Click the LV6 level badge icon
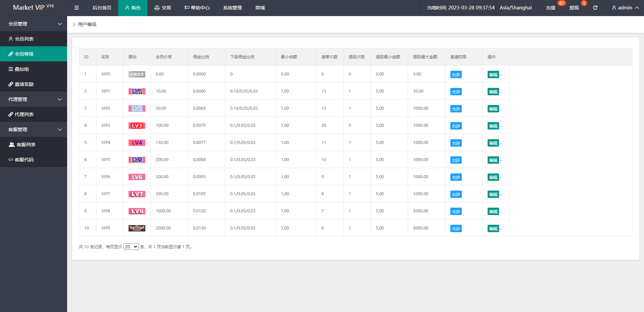The height and width of the screenshot is (312, 644). tap(137, 177)
